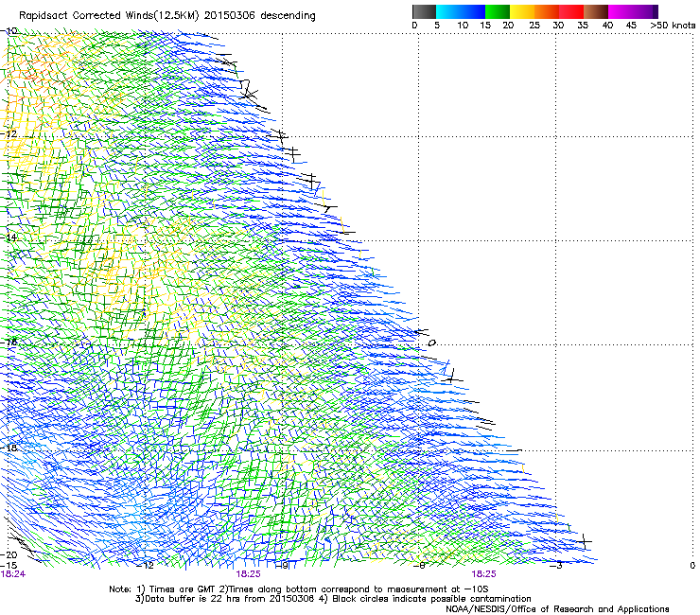700x615 pixels.
Task: Click the '10' legend scale label
Action: 463,26
